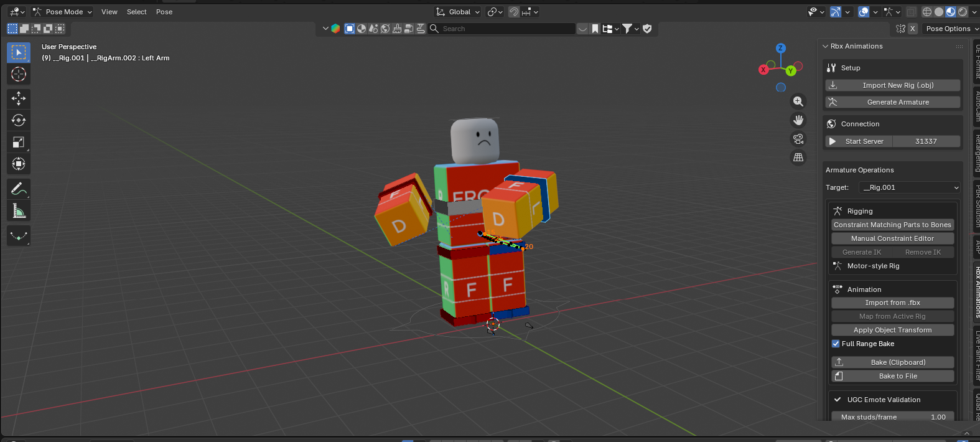Click the third selection mode icon
The width and height of the screenshot is (980, 442).
(36, 29)
